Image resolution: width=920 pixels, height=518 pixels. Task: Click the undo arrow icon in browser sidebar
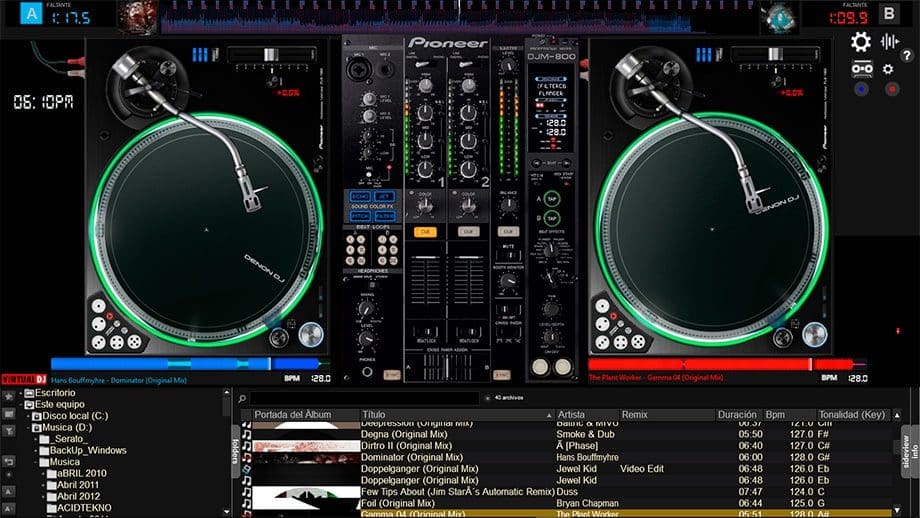[x=9, y=461]
